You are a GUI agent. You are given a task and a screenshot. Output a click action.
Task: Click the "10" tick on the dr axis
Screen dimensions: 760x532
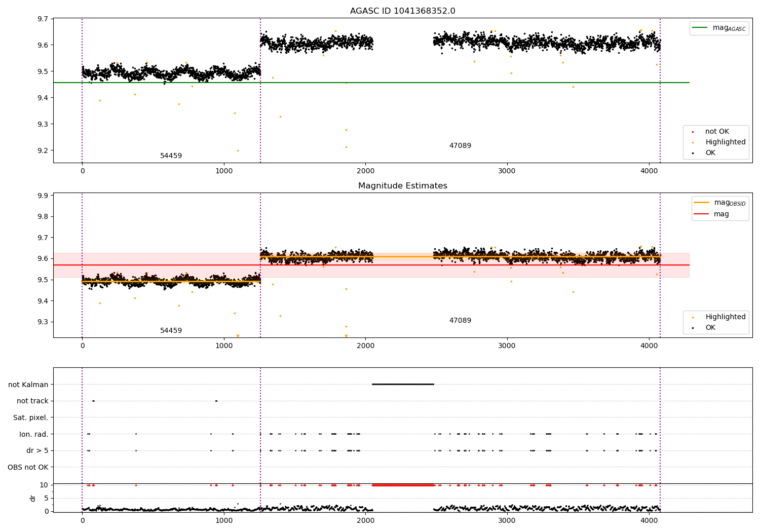(44, 485)
